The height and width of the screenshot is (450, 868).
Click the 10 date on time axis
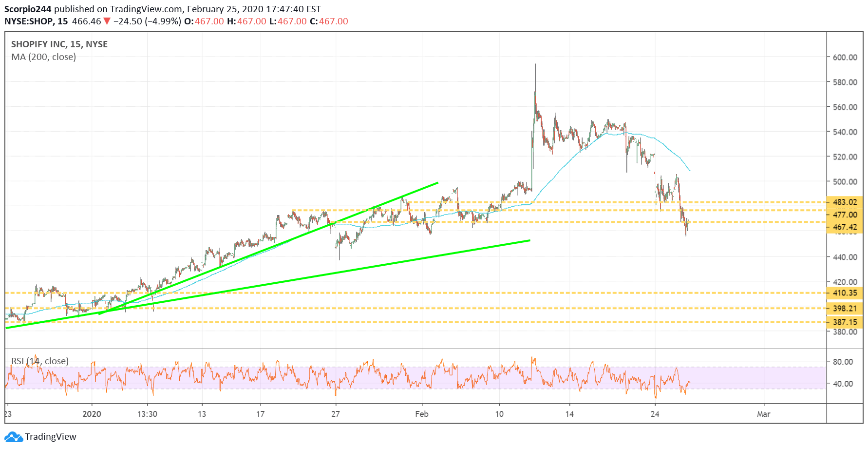[x=499, y=414]
